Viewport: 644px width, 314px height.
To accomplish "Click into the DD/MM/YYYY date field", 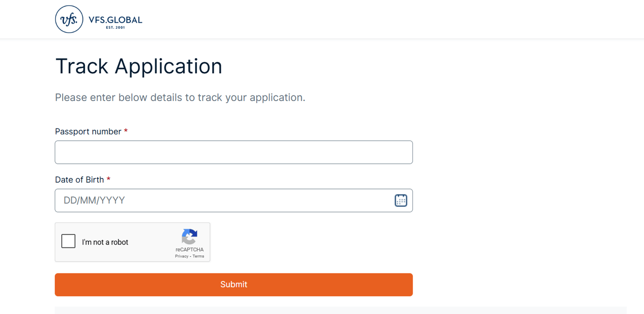I will 222,200.
